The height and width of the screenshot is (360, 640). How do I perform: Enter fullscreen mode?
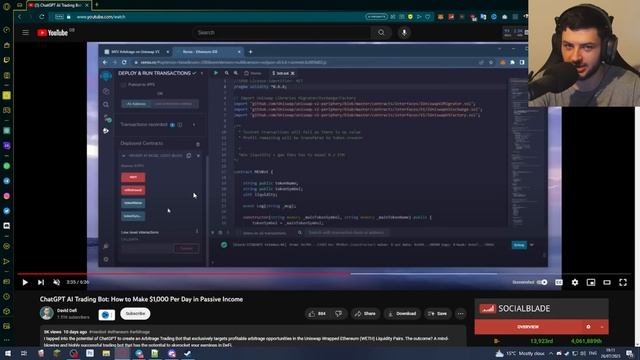coord(623,282)
